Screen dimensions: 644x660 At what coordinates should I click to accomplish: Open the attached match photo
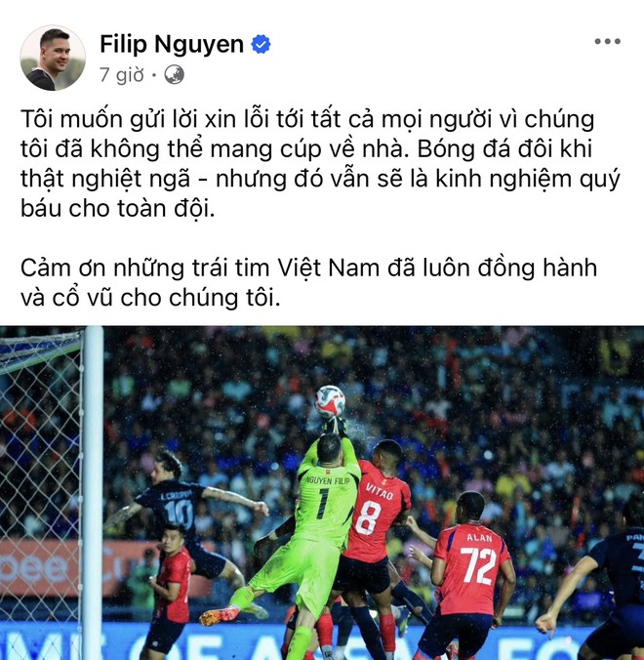pos(322,493)
